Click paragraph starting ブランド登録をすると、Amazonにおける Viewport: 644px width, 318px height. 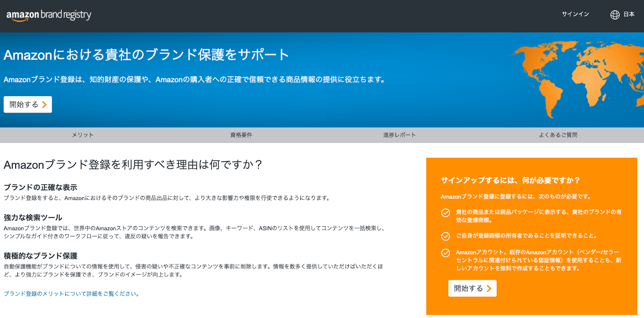[x=167, y=198]
